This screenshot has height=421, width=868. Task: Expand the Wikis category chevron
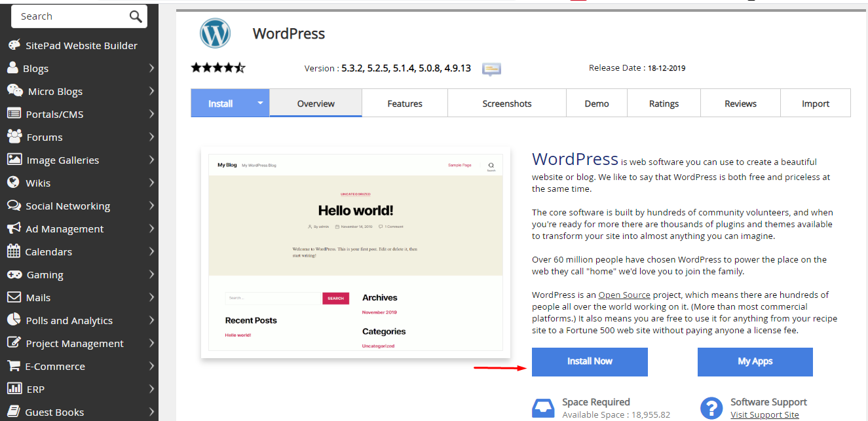tap(151, 183)
